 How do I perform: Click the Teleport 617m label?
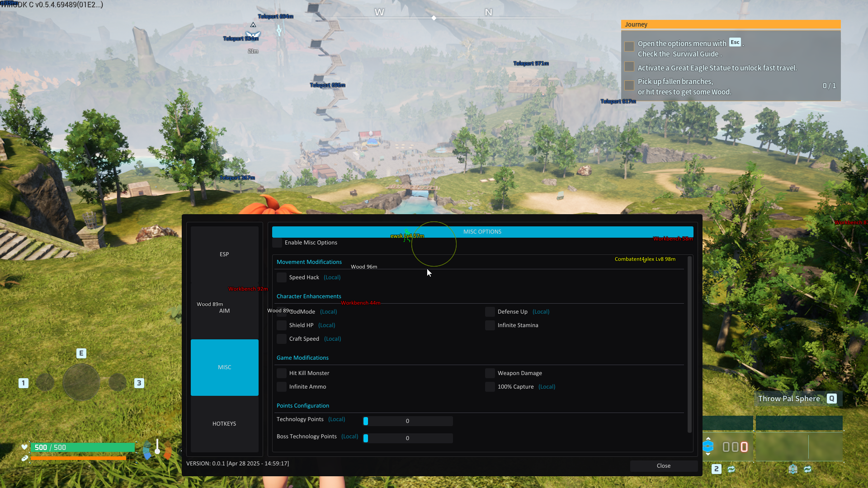click(618, 101)
